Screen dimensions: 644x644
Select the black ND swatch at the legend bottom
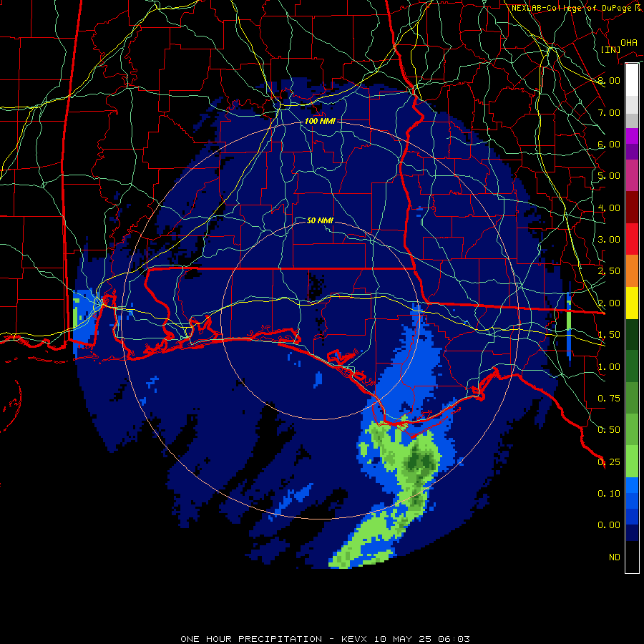coord(632,557)
